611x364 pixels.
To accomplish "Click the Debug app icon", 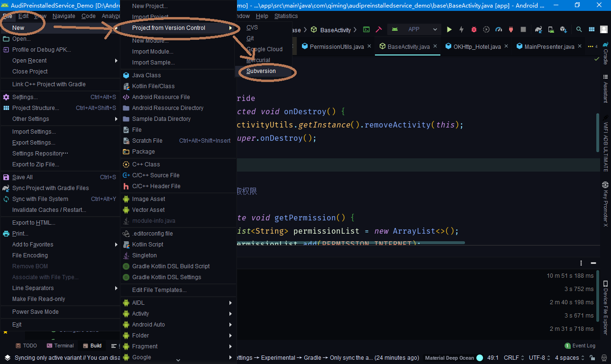I will pyautogui.click(x=474, y=29).
